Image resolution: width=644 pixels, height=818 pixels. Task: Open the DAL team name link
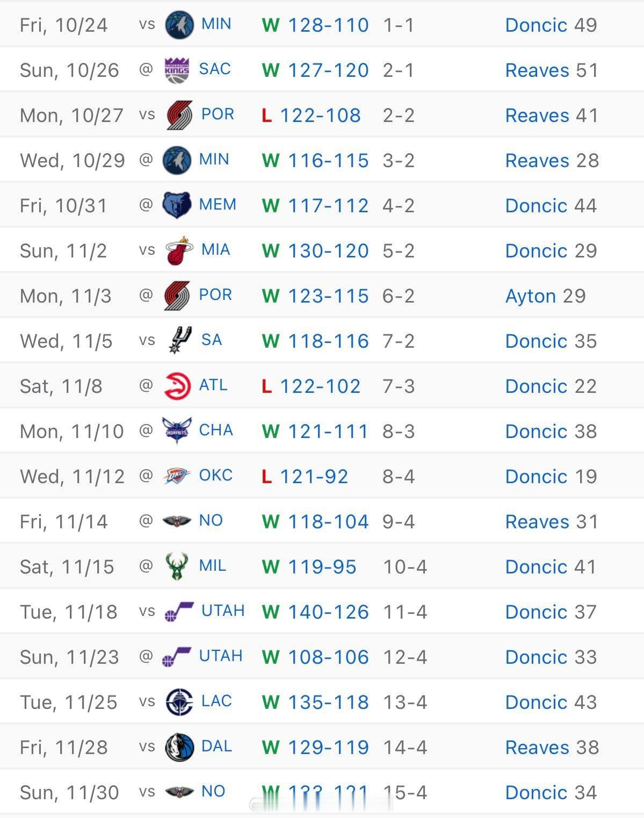point(216,746)
